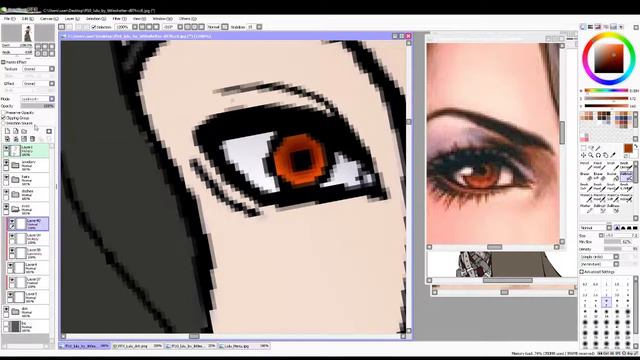
Task: Open the Layer menu
Action: [x=72, y=19]
